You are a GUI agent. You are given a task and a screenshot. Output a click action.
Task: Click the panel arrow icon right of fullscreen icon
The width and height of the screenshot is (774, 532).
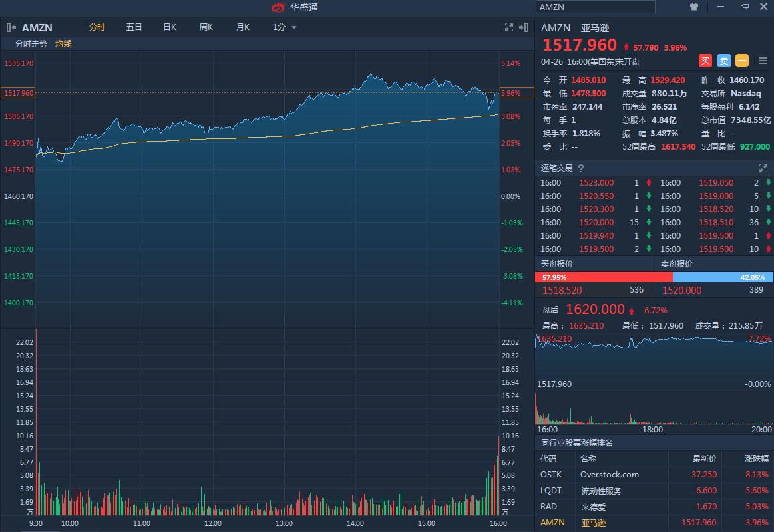coord(523,27)
